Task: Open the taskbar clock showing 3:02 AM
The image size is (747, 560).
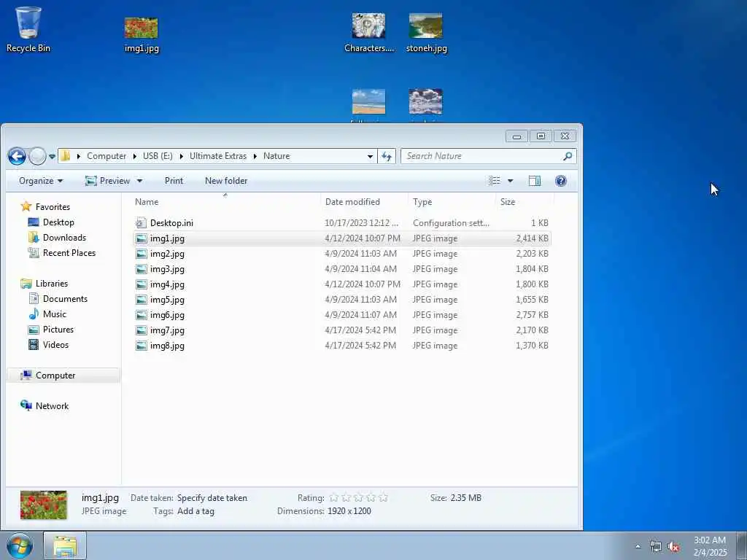Action: pos(710,546)
